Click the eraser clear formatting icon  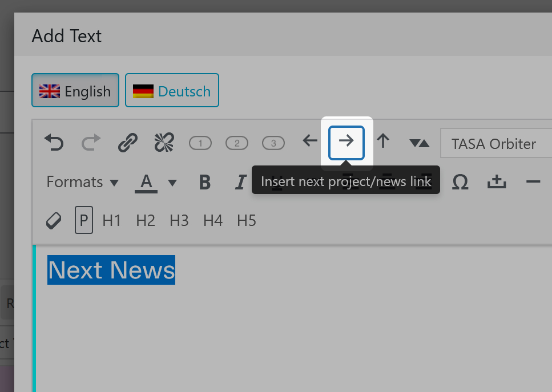(54, 220)
